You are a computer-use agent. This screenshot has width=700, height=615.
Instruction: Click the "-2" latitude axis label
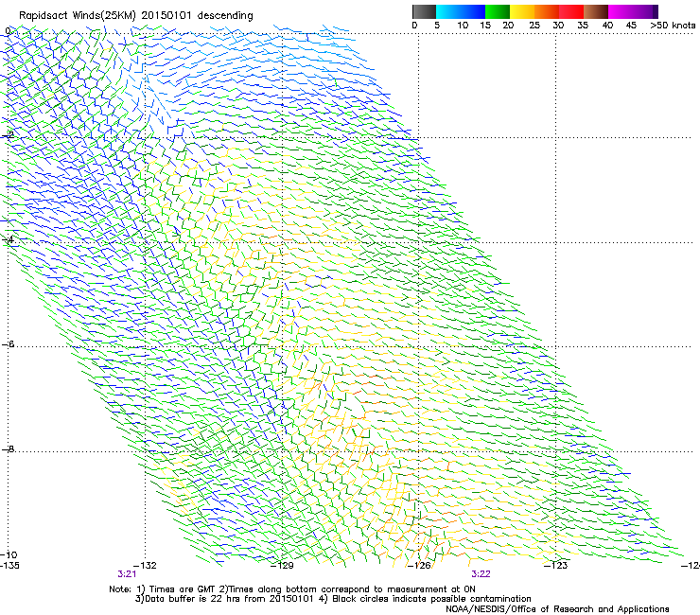[x=8, y=135]
